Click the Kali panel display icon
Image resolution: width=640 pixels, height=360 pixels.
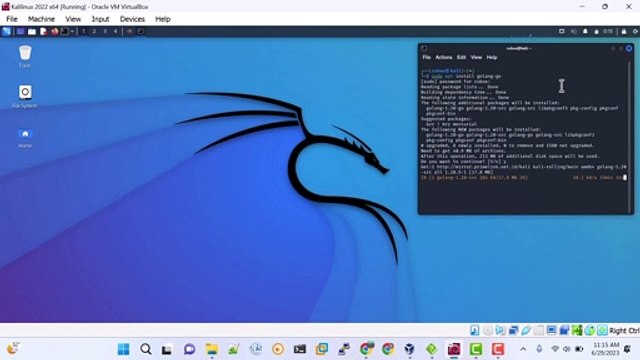click(562, 31)
